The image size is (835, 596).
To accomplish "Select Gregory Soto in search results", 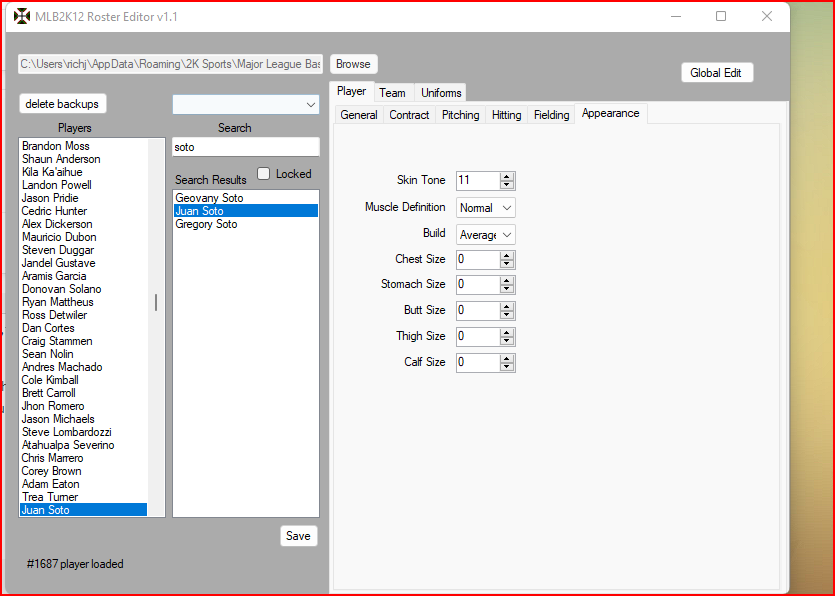I will pos(246,224).
